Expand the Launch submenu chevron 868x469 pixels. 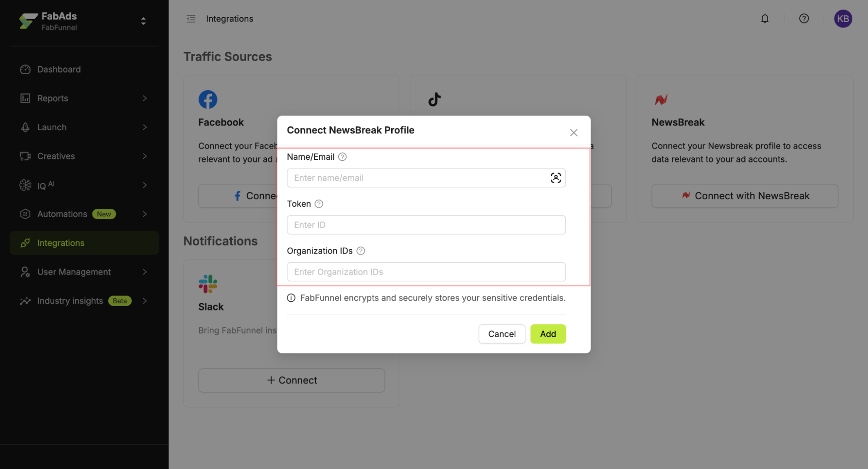(x=145, y=127)
